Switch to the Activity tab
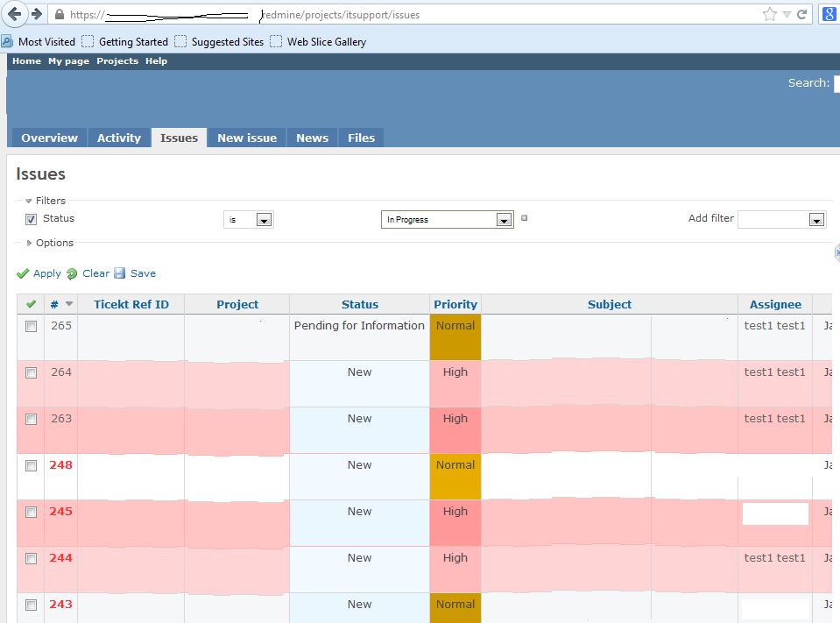The width and height of the screenshot is (840, 623). coord(119,138)
